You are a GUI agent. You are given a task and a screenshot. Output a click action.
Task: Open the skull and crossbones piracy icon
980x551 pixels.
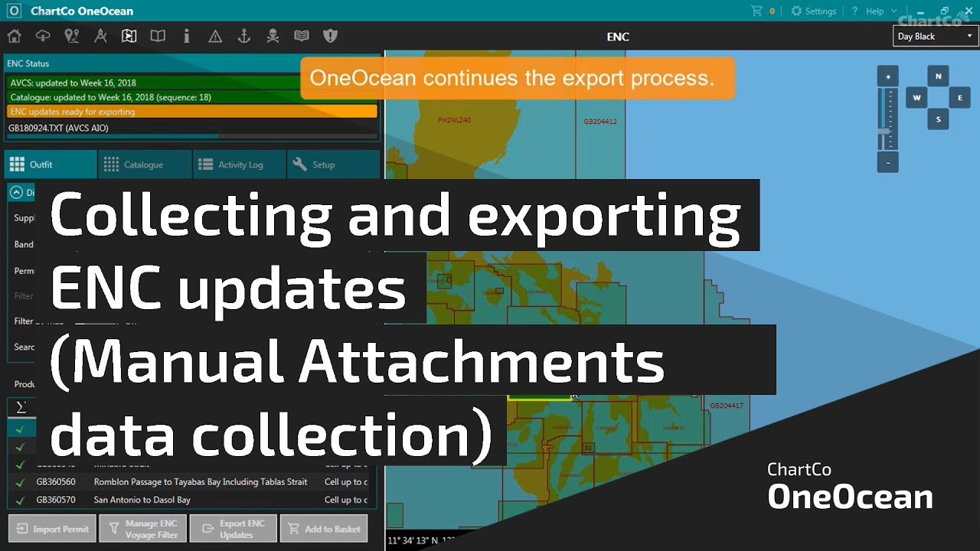(273, 36)
